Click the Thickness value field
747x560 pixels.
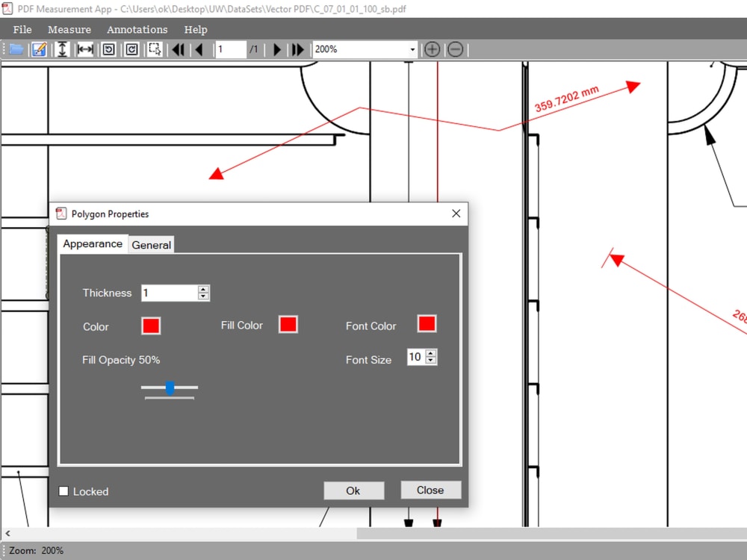tap(169, 293)
